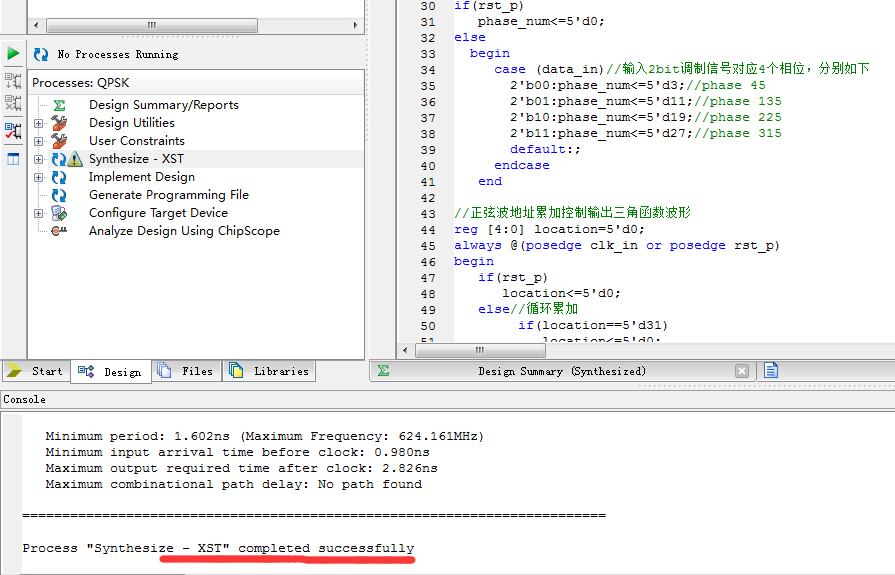This screenshot has height=575, width=895.
Task: Close the Design Summary (Synthesized) tab
Action: click(741, 371)
